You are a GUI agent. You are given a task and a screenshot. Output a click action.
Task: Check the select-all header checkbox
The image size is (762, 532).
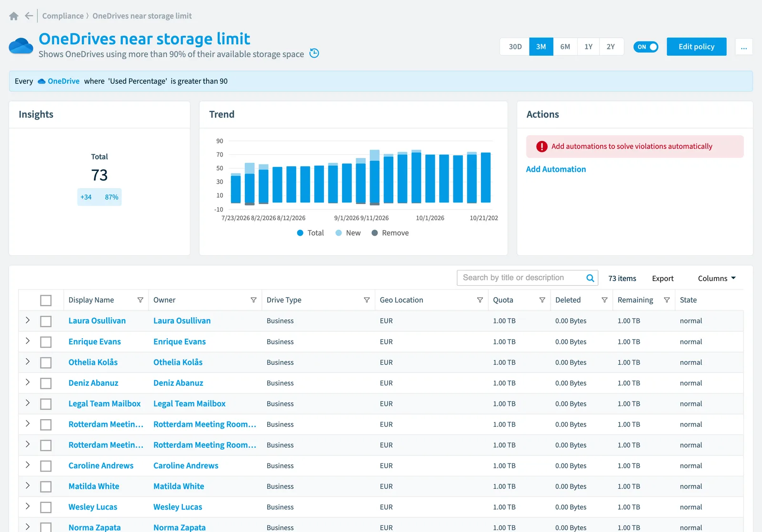click(46, 301)
